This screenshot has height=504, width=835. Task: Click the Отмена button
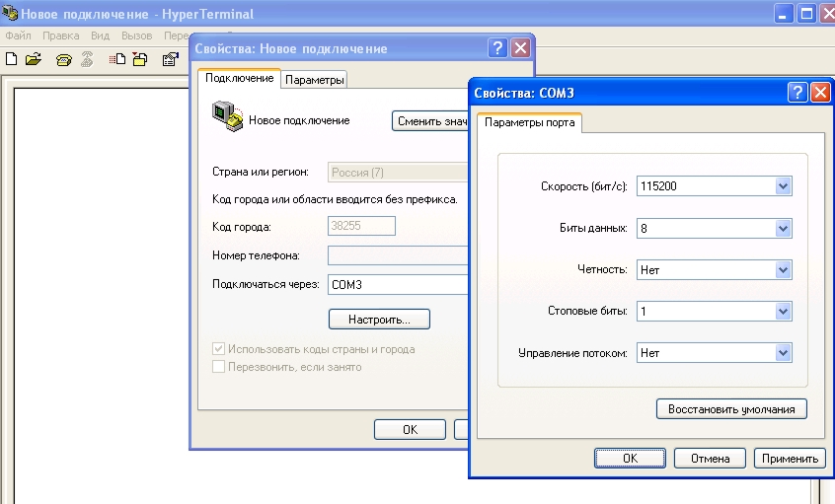(x=710, y=459)
